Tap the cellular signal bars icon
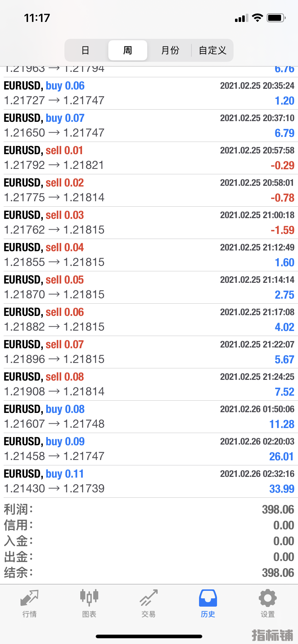This screenshot has width=298, height=644. pos(241,18)
